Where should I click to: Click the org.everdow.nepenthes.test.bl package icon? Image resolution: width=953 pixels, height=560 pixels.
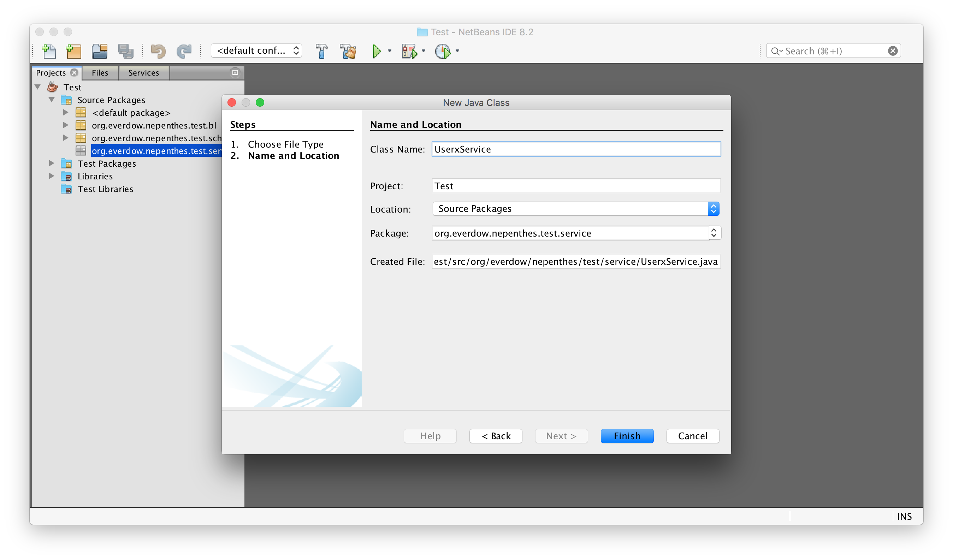tap(81, 125)
